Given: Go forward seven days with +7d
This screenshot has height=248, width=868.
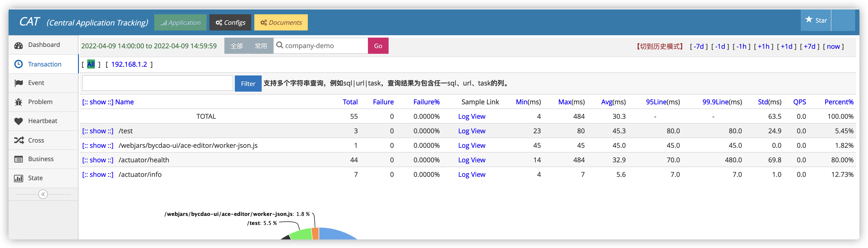Looking at the screenshot, I should [x=809, y=47].
